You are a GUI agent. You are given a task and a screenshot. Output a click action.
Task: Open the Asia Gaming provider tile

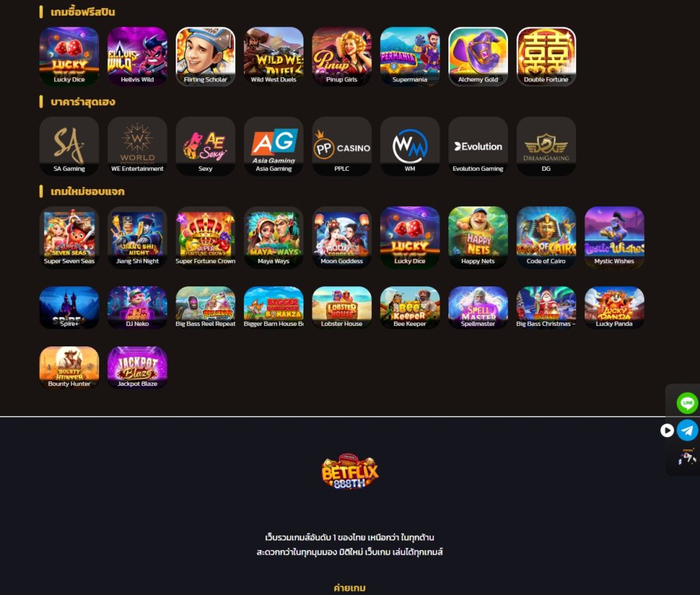coord(273,146)
